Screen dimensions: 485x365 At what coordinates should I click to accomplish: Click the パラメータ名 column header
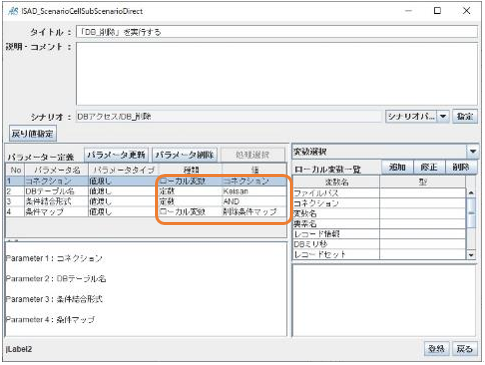(57, 170)
